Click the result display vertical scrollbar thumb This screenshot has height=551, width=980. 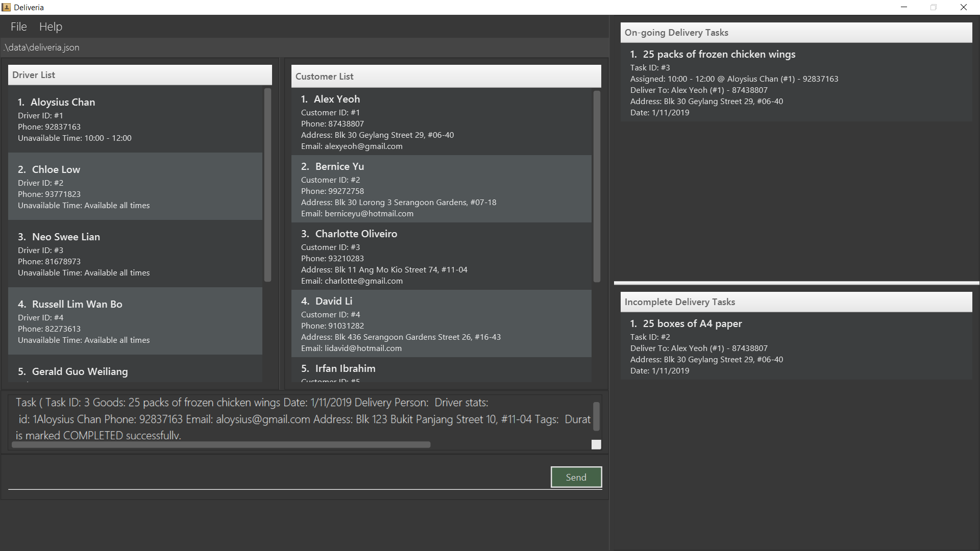tap(596, 416)
